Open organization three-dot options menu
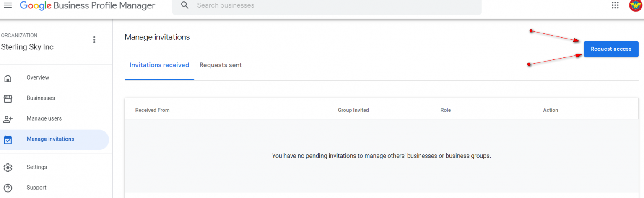 (94, 40)
